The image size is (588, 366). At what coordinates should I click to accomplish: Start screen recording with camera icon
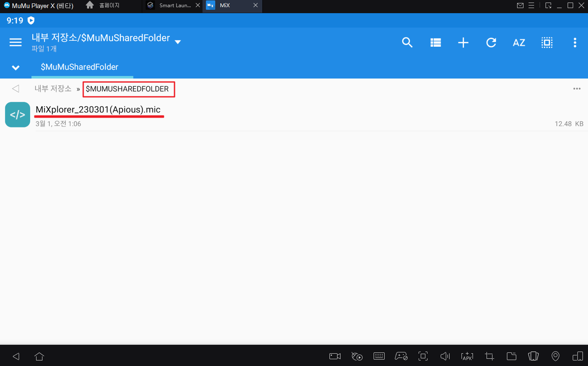[335, 356]
